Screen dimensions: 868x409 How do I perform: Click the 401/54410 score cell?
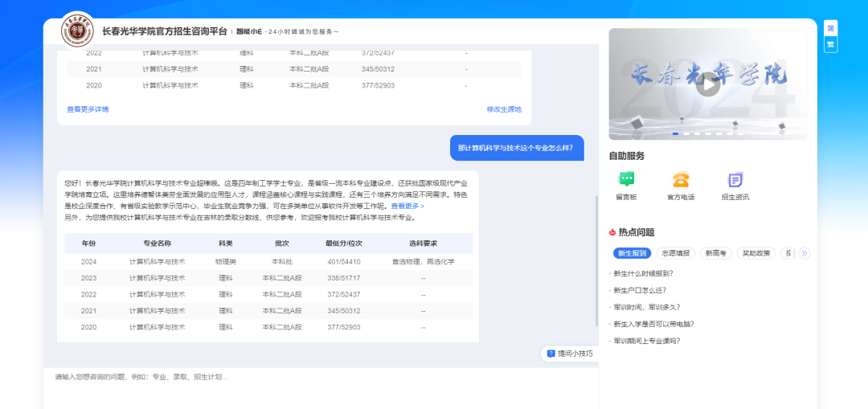tap(344, 262)
